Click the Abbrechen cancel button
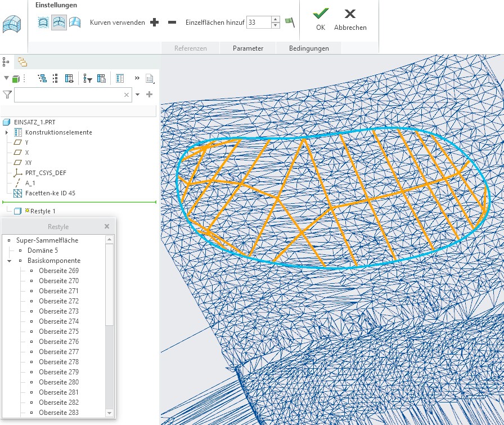Viewport: 504px width, 425px height. coord(350,19)
